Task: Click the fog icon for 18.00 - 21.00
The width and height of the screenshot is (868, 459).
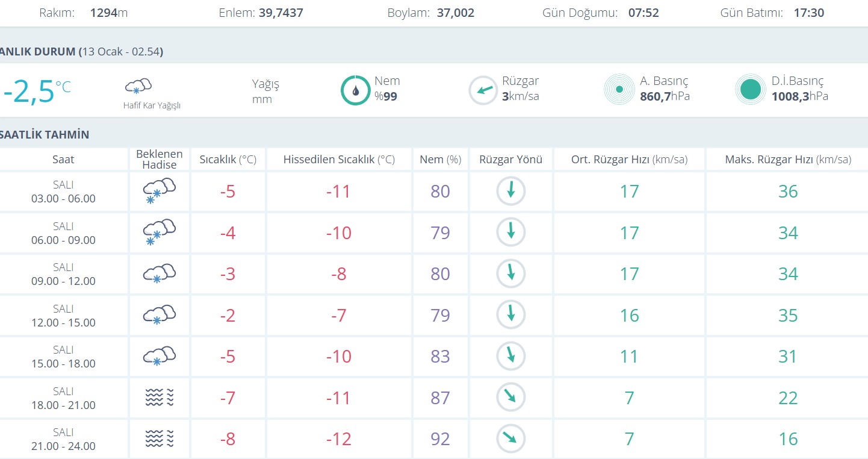Action: (x=159, y=398)
